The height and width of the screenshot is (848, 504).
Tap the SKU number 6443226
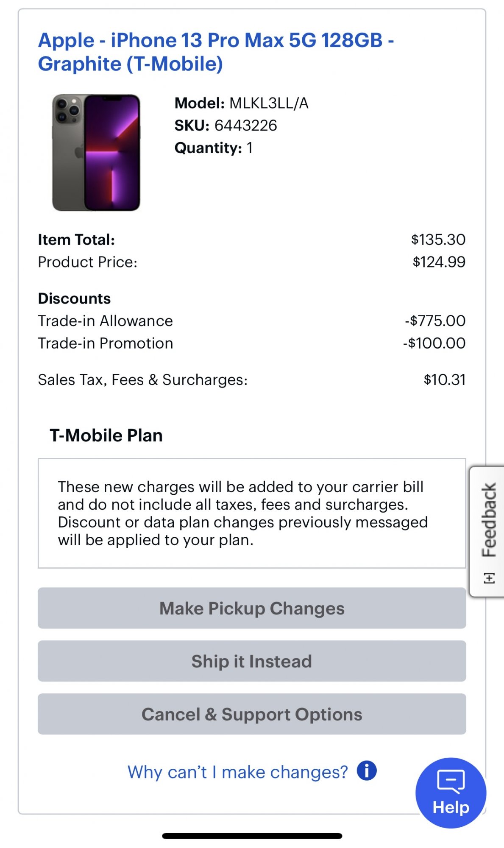coord(245,126)
